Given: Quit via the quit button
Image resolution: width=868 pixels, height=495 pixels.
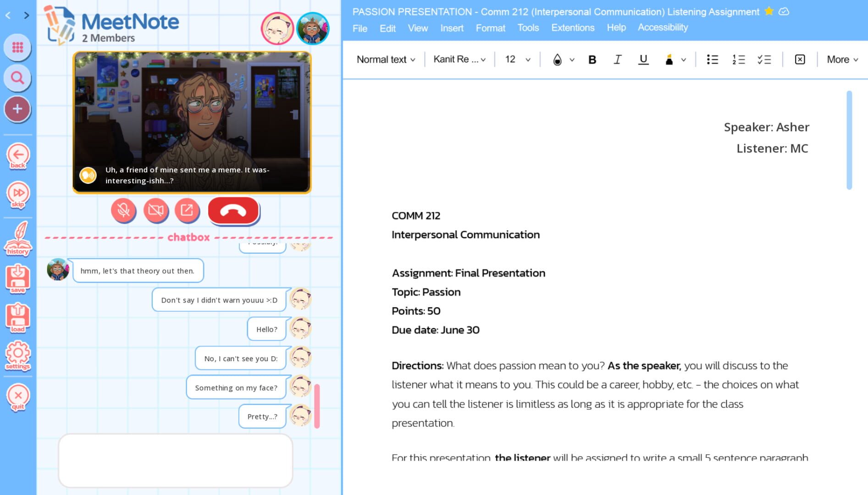Looking at the screenshot, I should tap(17, 395).
